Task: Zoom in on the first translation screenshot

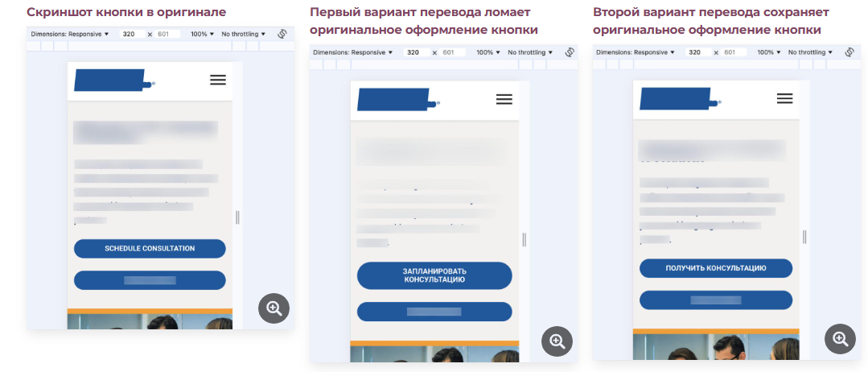Action: click(x=557, y=341)
